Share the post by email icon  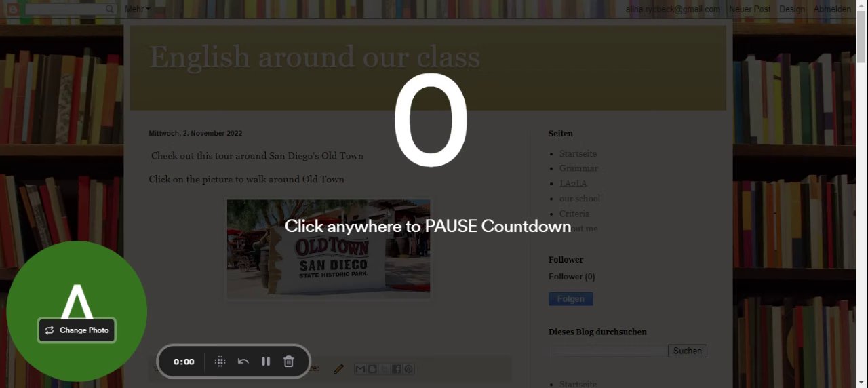360,369
